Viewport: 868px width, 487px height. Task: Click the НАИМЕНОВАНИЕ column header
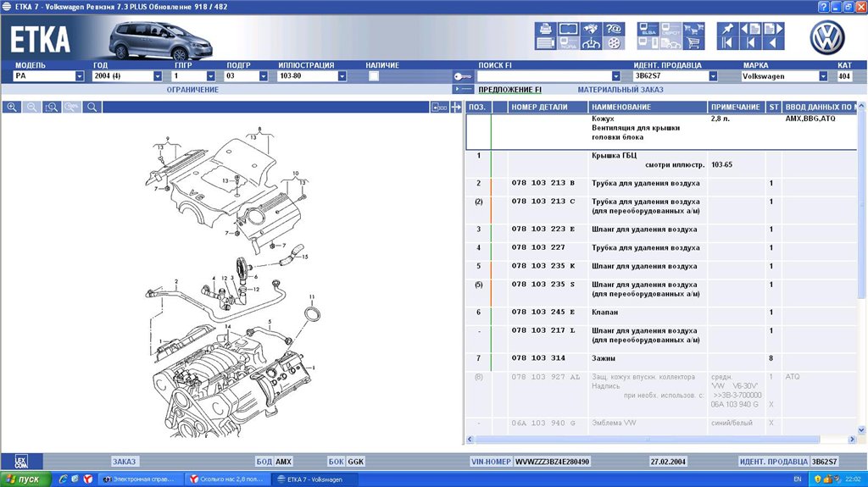648,107
